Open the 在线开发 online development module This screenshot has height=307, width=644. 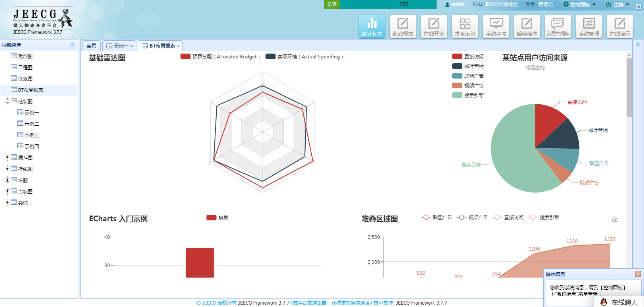[434, 27]
